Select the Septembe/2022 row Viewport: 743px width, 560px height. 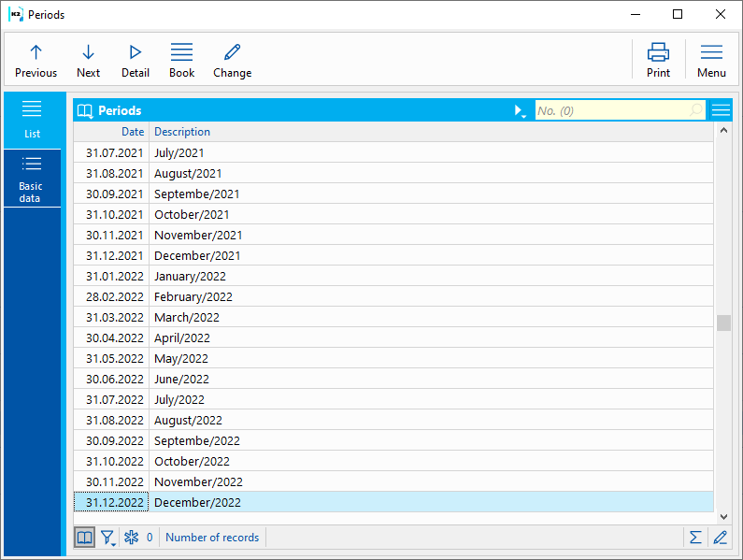click(x=393, y=440)
